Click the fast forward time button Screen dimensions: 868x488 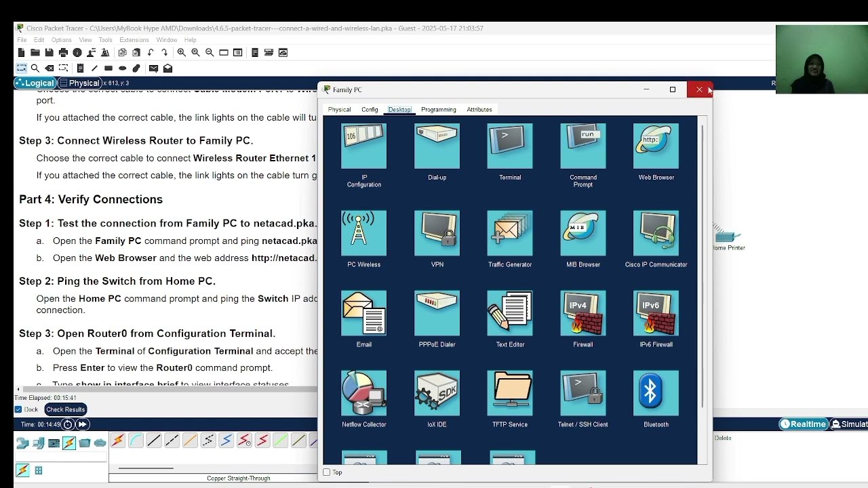click(82, 424)
